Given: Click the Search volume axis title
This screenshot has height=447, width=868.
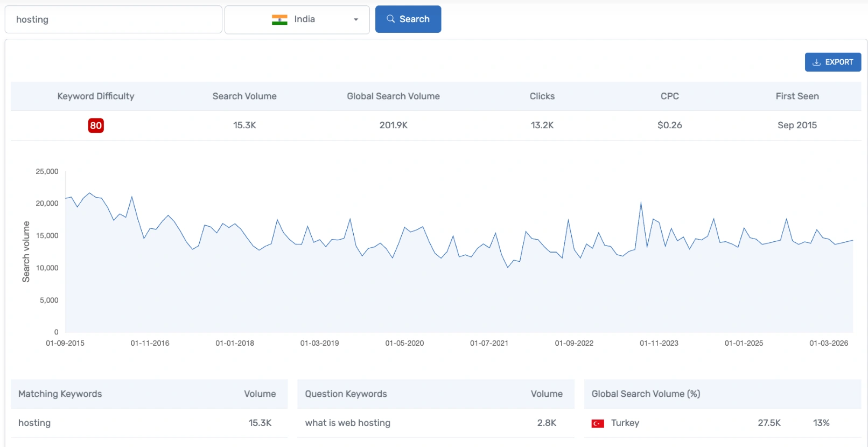Looking at the screenshot, I should point(26,252).
